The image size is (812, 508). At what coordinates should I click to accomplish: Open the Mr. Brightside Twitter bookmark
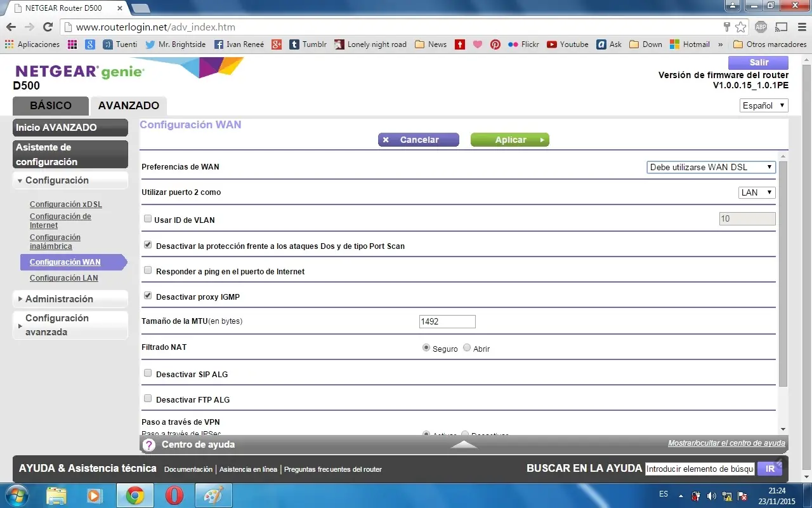175,44
